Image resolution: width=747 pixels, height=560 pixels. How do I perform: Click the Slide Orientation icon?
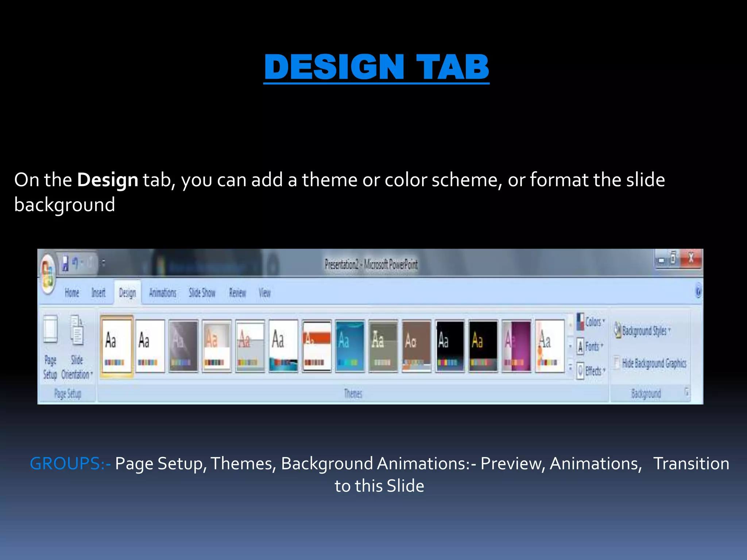pyautogui.click(x=77, y=331)
